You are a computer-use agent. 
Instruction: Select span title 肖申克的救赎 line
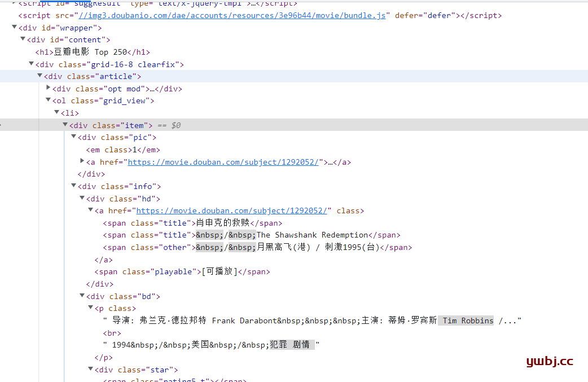193,223
